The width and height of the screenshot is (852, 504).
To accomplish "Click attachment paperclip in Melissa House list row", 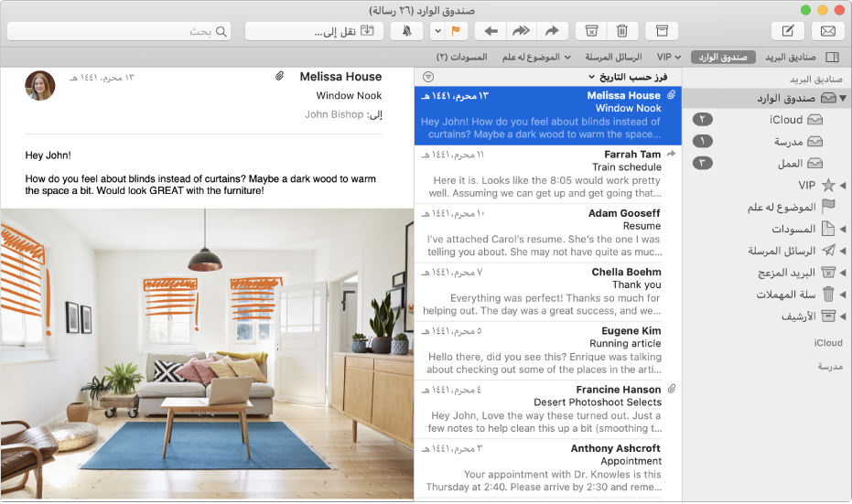I will (x=672, y=95).
